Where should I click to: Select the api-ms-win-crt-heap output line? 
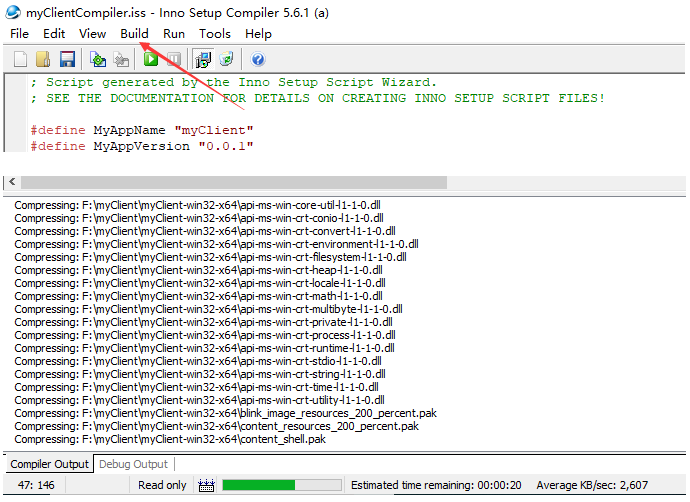pyautogui.click(x=198, y=270)
